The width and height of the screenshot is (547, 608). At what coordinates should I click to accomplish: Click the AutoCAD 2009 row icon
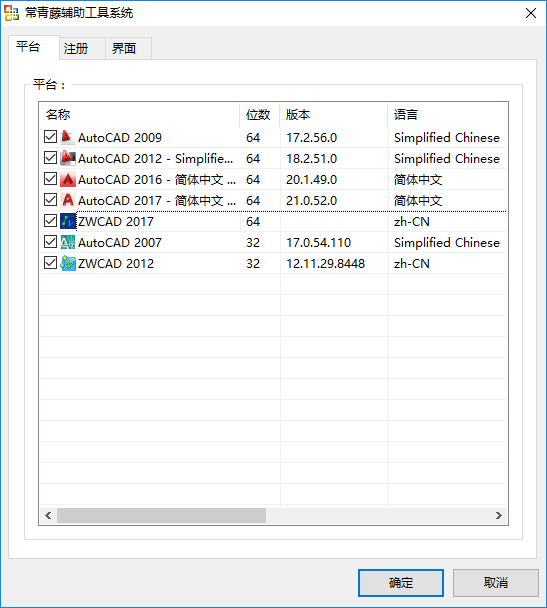pos(68,137)
